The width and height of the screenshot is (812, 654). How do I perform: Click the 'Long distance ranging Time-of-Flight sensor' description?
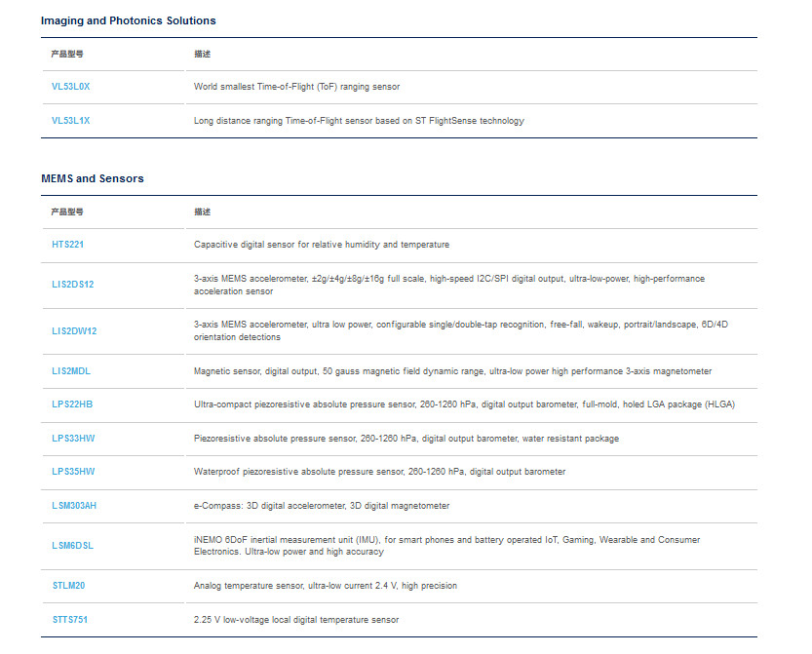[359, 121]
